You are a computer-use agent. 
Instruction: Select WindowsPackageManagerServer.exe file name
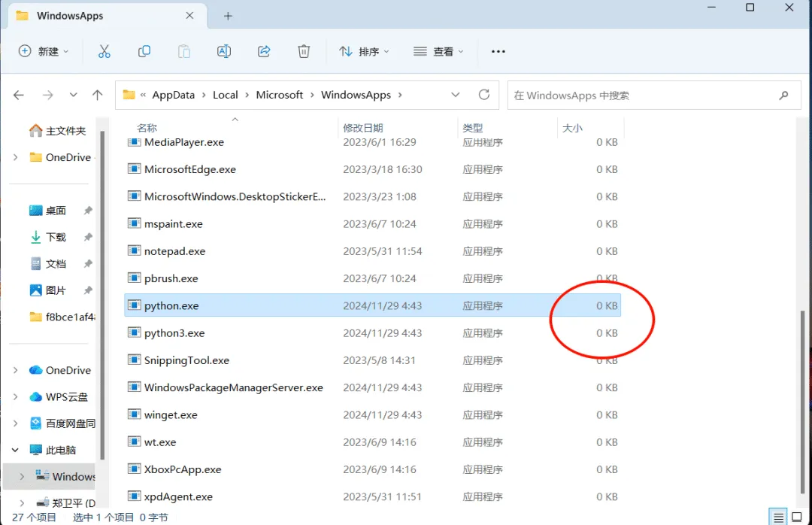tap(234, 387)
